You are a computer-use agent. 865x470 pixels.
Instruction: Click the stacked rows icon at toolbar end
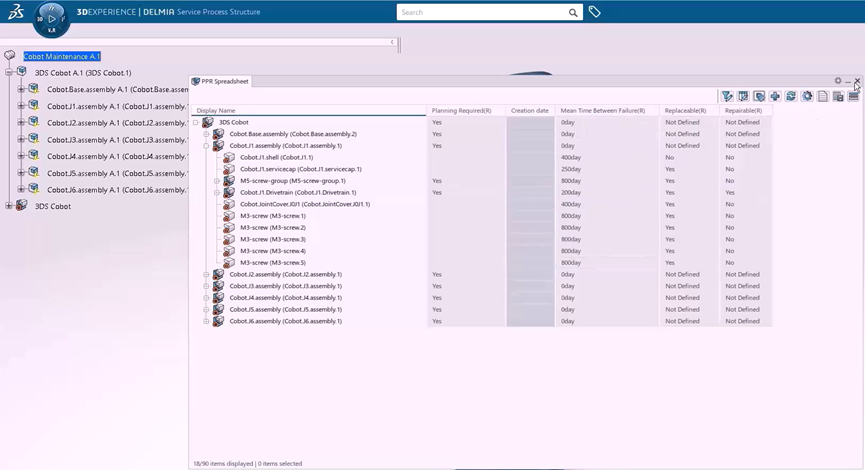[x=853, y=96]
